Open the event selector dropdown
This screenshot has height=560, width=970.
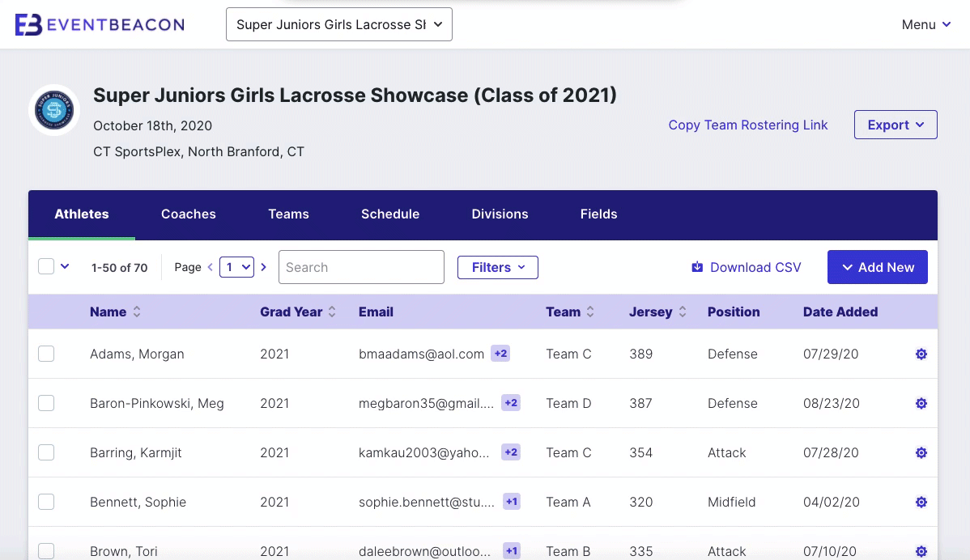click(339, 25)
